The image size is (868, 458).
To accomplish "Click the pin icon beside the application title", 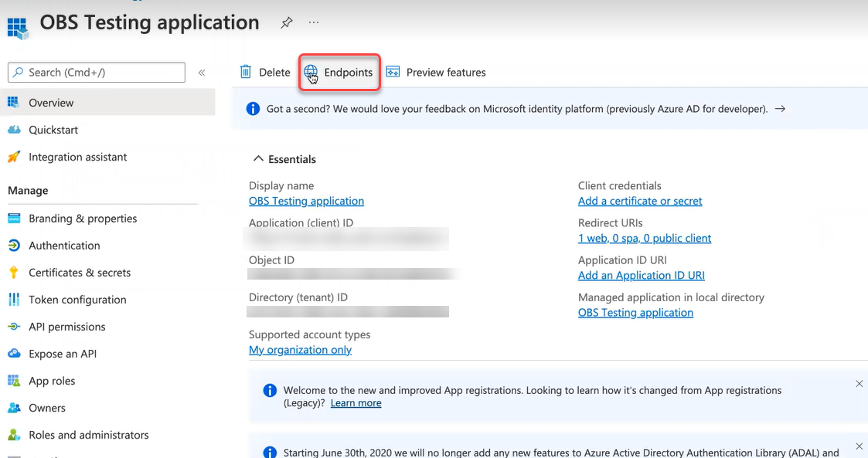I will (286, 23).
